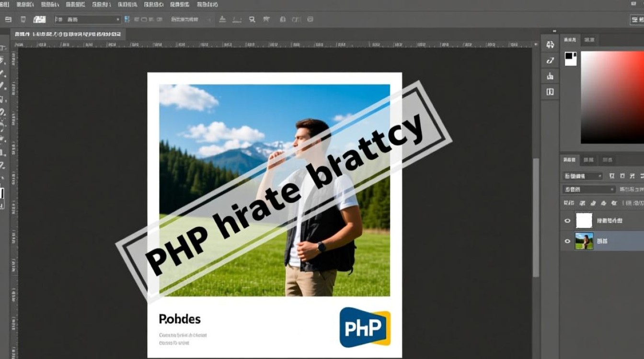Click the alignment icon in the options bar

222,20
